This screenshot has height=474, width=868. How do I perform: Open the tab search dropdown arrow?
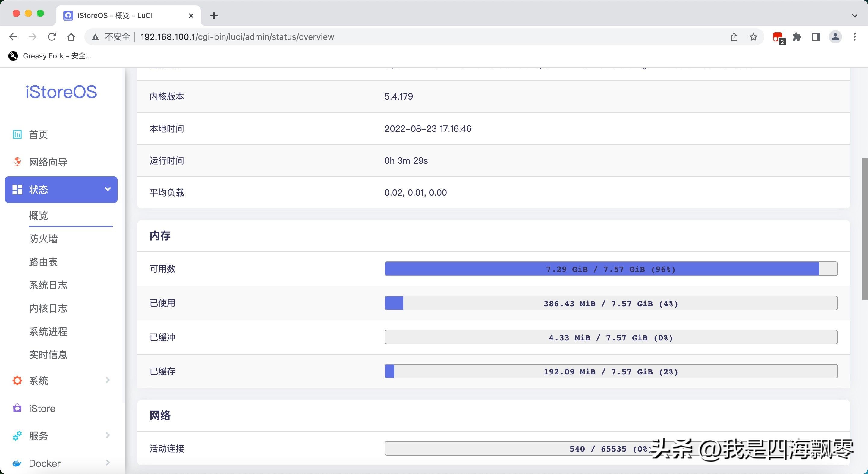click(854, 15)
